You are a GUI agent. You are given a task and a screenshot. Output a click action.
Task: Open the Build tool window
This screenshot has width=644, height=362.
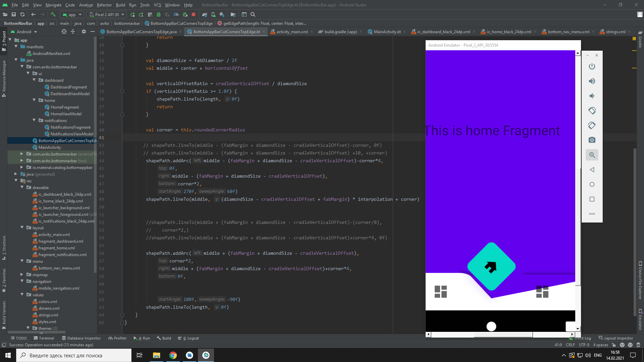[164, 338]
